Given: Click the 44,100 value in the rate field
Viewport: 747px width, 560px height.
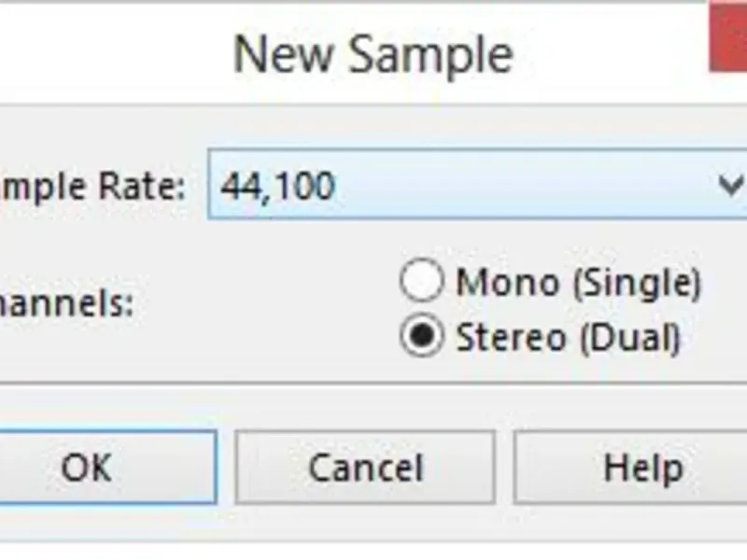Looking at the screenshot, I should coord(277,187).
